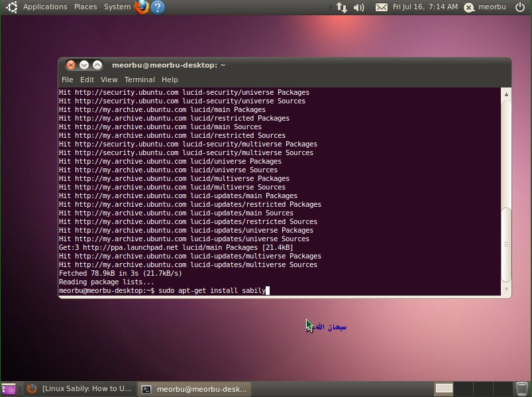Open the Places menu
This screenshot has height=397, width=532.
(x=85, y=7)
